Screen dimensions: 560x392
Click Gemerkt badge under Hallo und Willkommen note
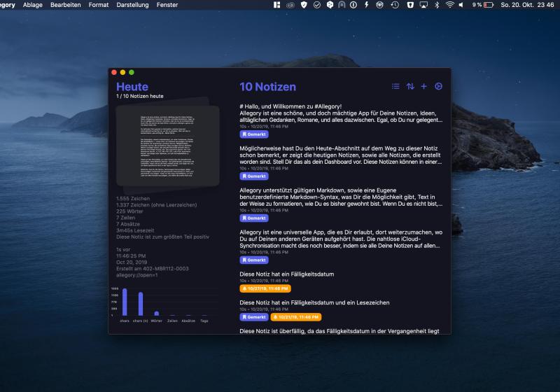tap(254, 134)
